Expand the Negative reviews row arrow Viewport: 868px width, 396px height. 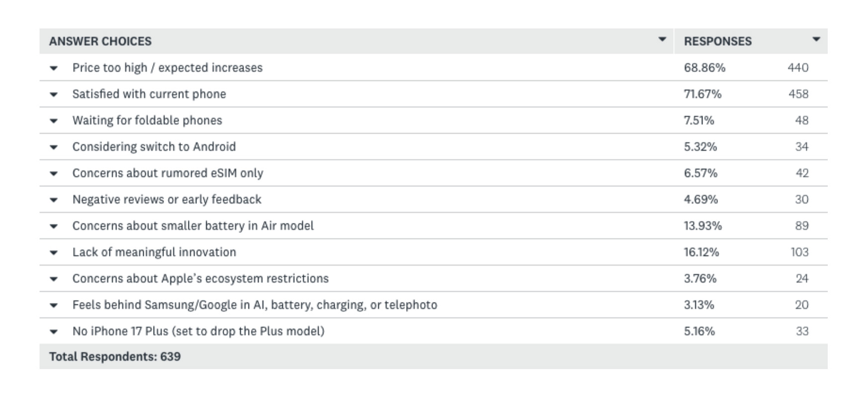click(54, 200)
